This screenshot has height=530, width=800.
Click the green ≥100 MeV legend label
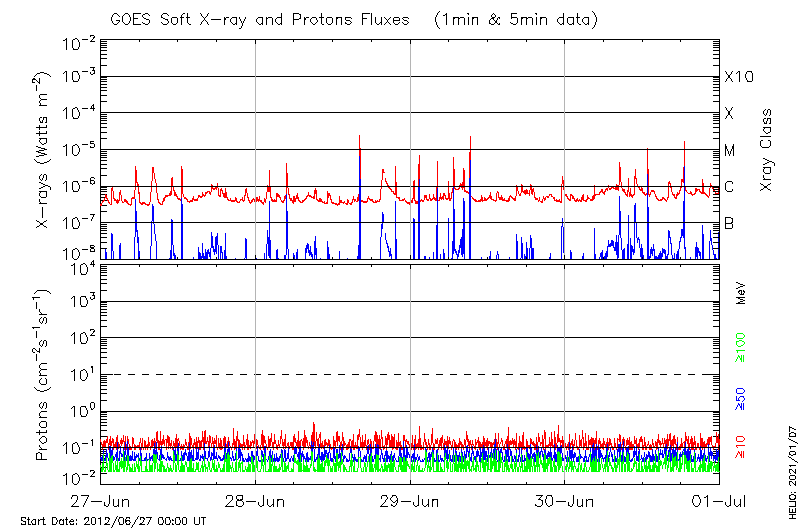coord(741,350)
